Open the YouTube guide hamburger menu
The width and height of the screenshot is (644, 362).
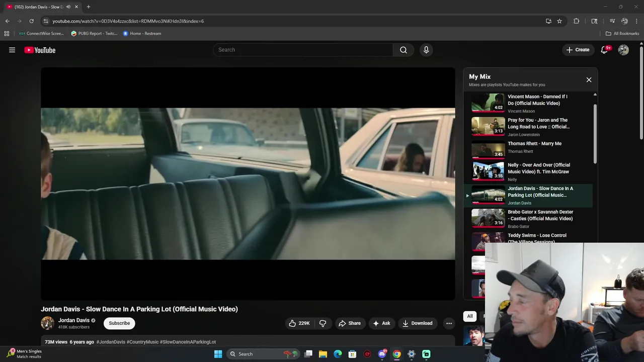click(12, 50)
